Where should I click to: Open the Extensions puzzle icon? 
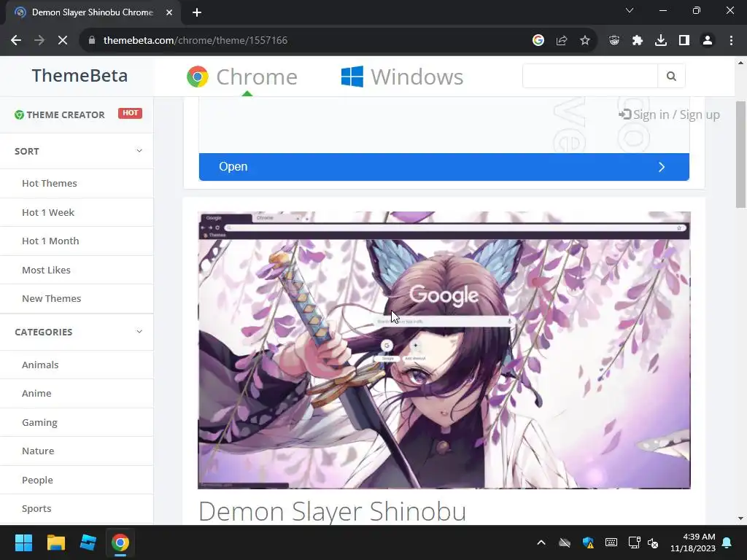click(638, 41)
